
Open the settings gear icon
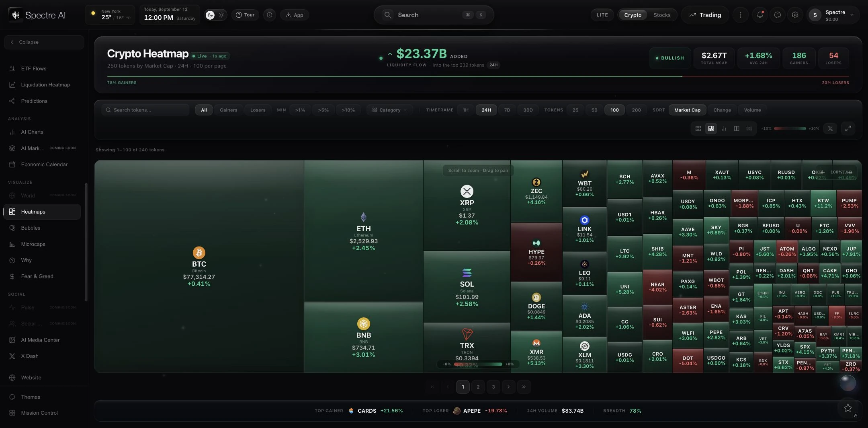point(795,15)
